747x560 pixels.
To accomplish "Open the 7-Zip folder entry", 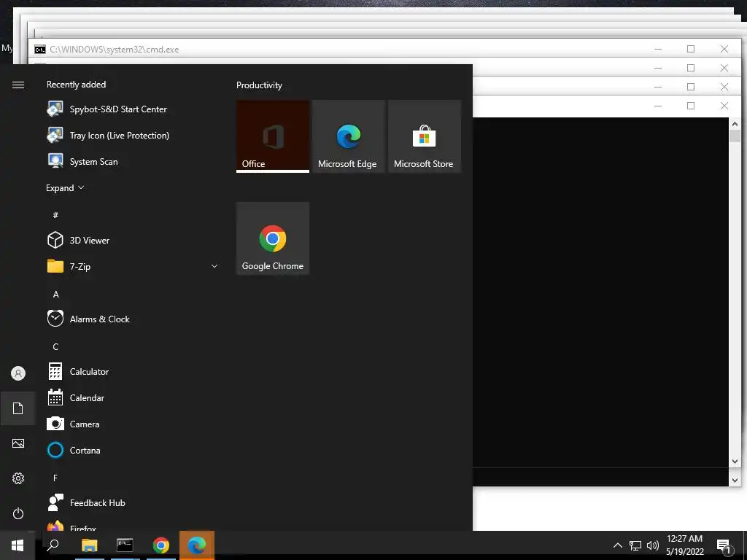I will [x=133, y=266].
